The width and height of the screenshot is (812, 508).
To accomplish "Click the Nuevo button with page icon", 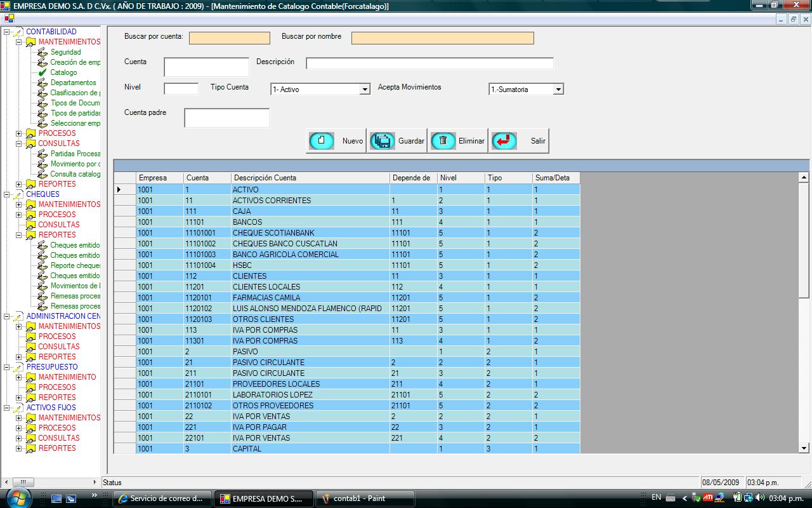I will coord(336,141).
